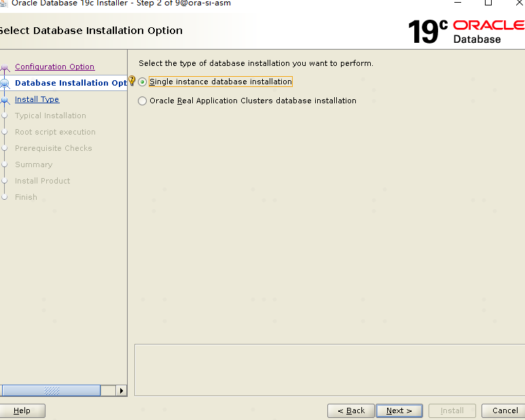The height and width of the screenshot is (420, 525).
Task: Maximize the Oracle installer window
Action: 488,3
